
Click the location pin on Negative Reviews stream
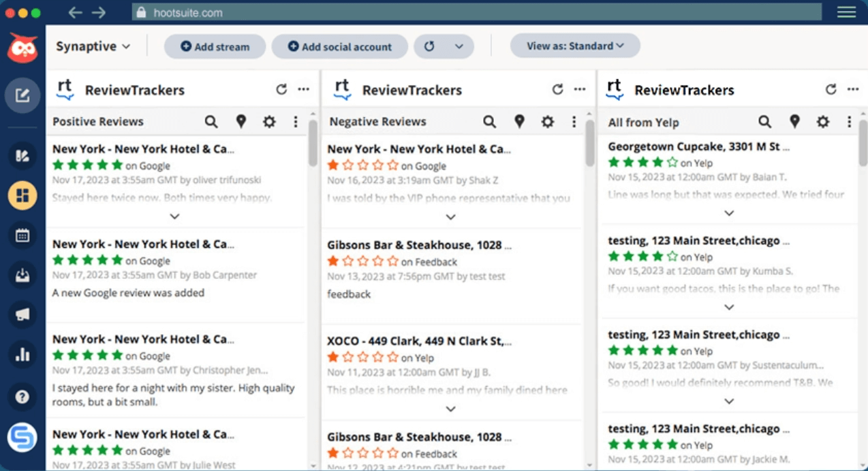(519, 120)
